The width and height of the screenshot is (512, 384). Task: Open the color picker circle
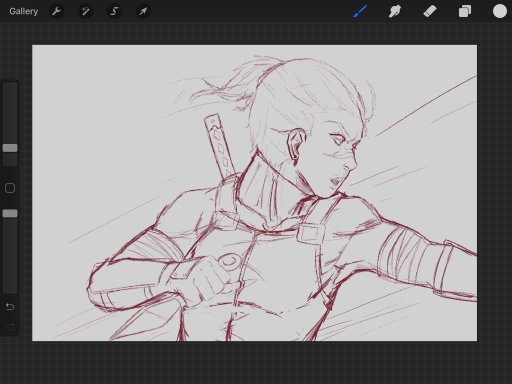(x=500, y=11)
